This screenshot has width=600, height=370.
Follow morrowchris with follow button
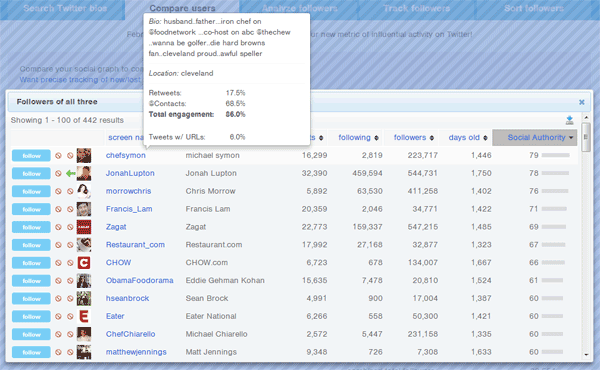31,191
